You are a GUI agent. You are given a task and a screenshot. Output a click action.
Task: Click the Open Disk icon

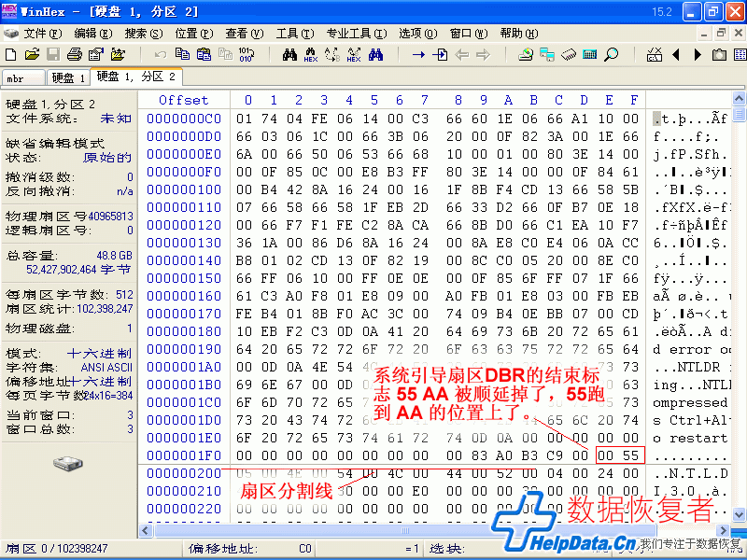pyautogui.click(x=526, y=55)
